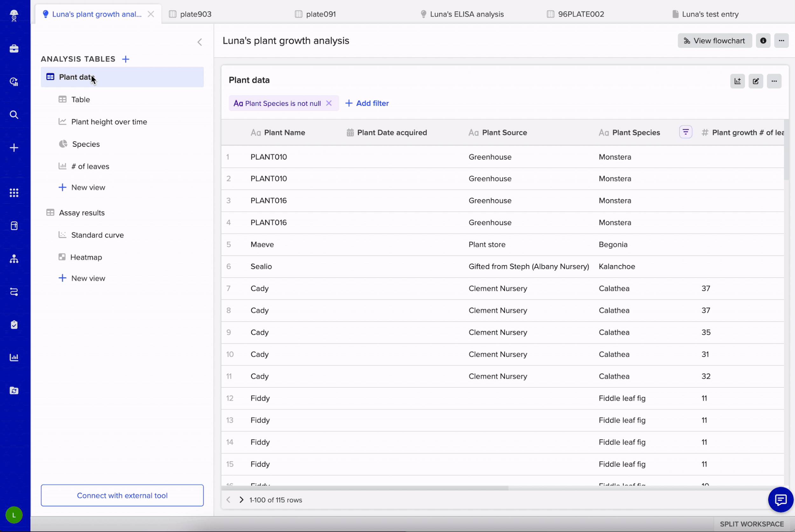Screen dimensions: 795x532
Task: Click the View flowchart button
Action: 715,41
